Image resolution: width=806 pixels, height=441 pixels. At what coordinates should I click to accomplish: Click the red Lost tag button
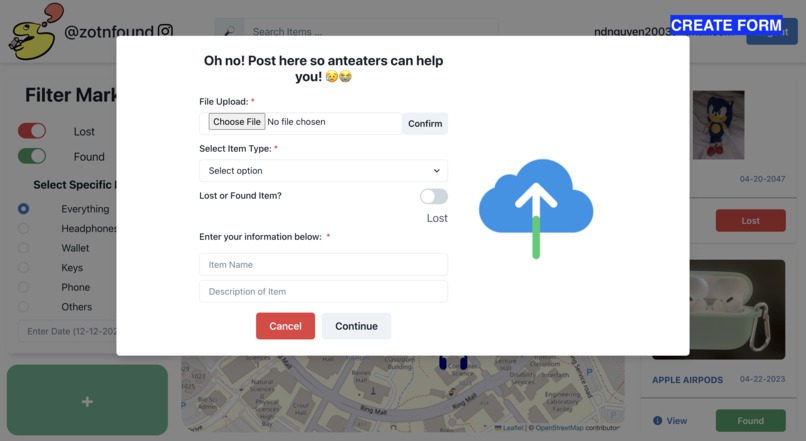coord(750,220)
